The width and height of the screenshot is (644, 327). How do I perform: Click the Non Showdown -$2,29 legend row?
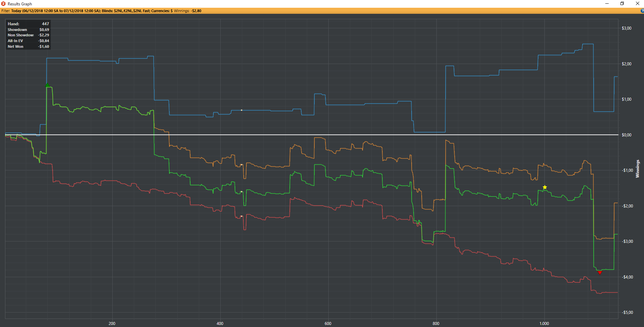coord(28,35)
